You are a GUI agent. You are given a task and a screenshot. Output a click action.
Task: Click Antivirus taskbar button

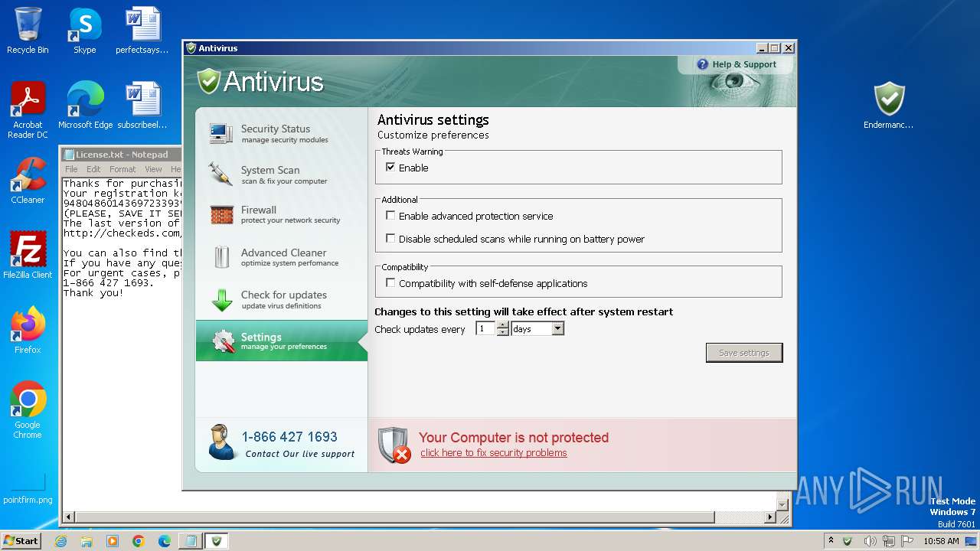click(217, 541)
